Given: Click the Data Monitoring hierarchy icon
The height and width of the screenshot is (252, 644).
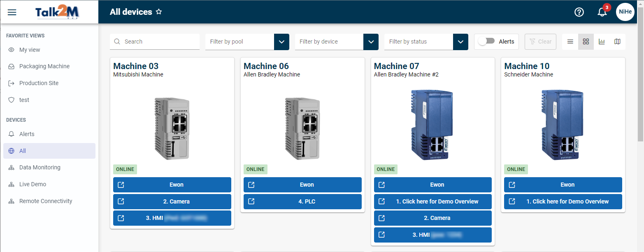Looking at the screenshot, I should pos(12,167).
